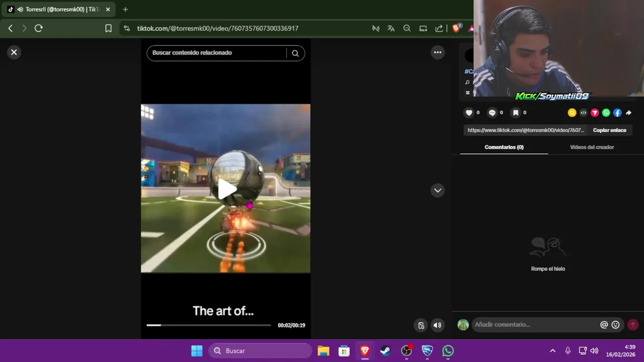
Task: Switch to 'Comentarios (0)' tab
Action: point(504,147)
